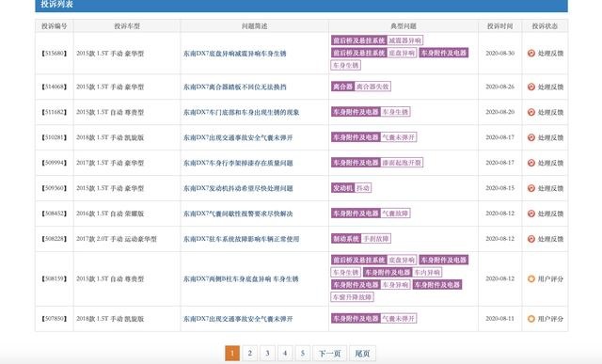The height and width of the screenshot is (364, 602).
Task: Open airbag complaint link in row 510281
Action: (238, 138)
